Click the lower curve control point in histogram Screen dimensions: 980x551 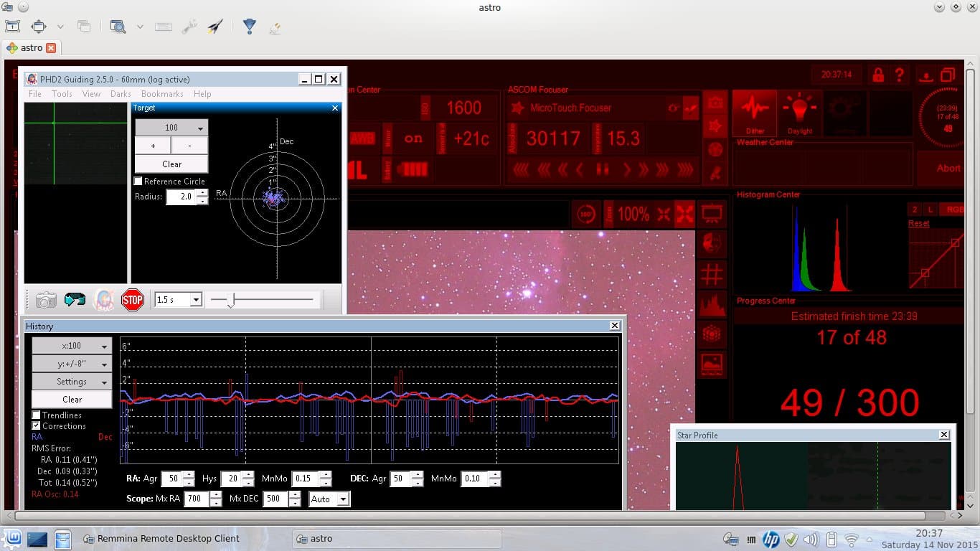point(925,273)
